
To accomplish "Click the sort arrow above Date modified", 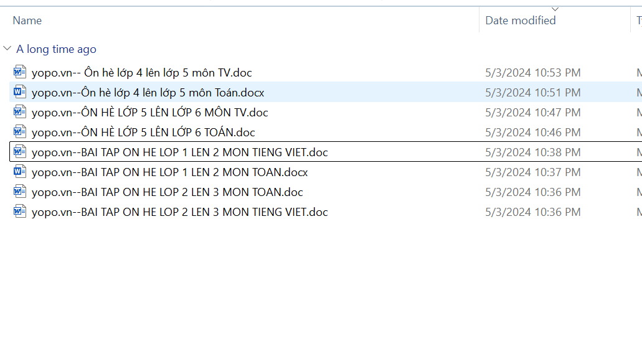I will [x=555, y=9].
